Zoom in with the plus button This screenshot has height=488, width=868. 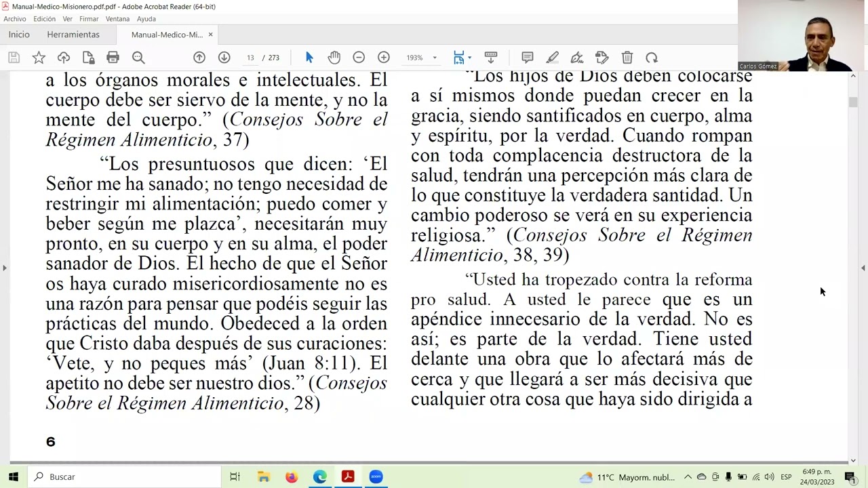(384, 58)
